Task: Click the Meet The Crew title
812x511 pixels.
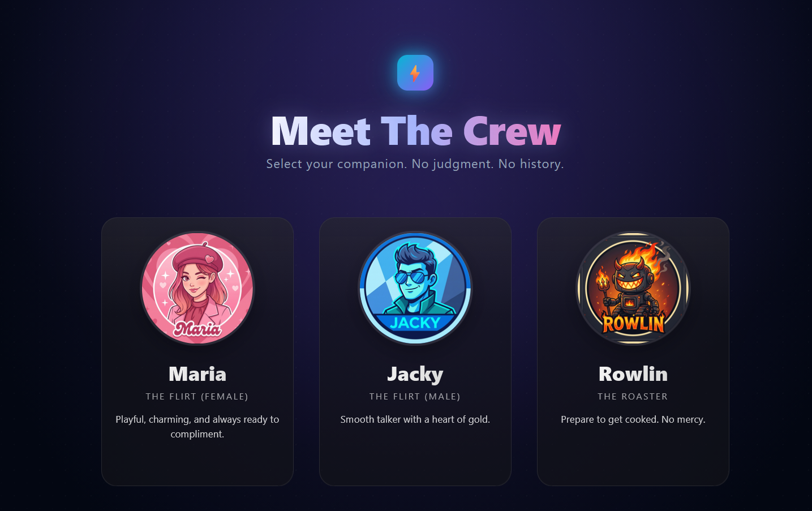Action: [x=416, y=131]
